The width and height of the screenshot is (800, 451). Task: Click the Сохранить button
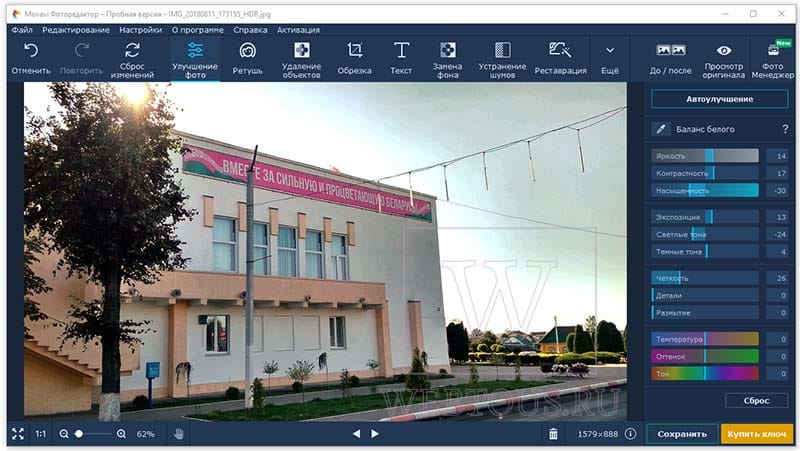click(682, 434)
